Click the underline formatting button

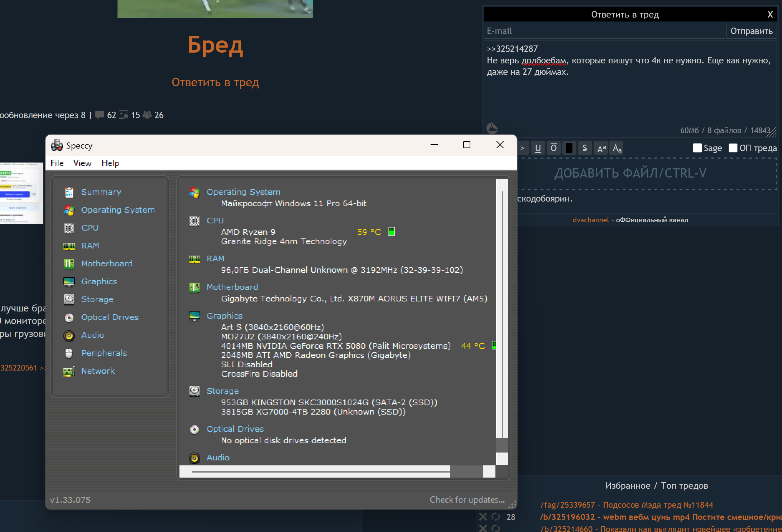(x=538, y=148)
